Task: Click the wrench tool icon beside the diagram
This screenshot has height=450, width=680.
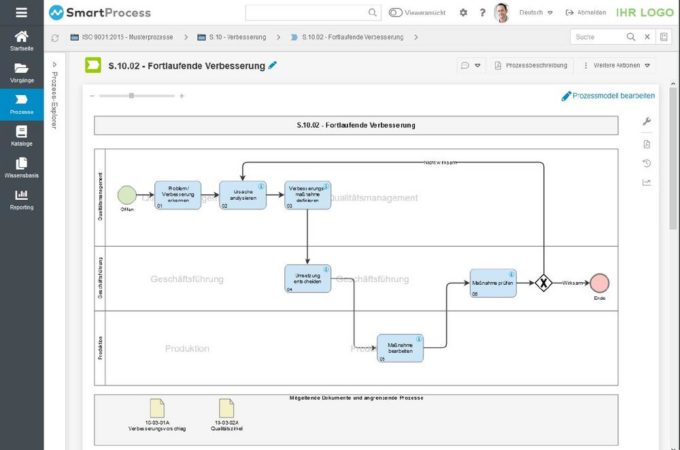Action: 646,121
